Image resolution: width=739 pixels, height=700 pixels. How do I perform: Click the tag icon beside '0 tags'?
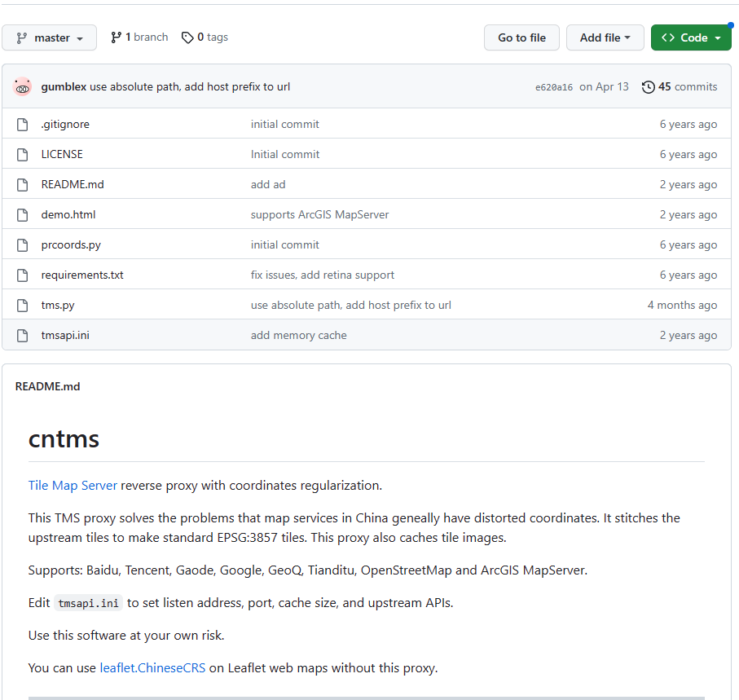187,37
